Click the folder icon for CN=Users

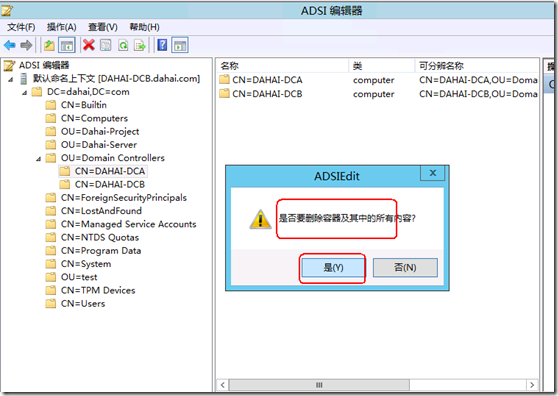click(51, 303)
